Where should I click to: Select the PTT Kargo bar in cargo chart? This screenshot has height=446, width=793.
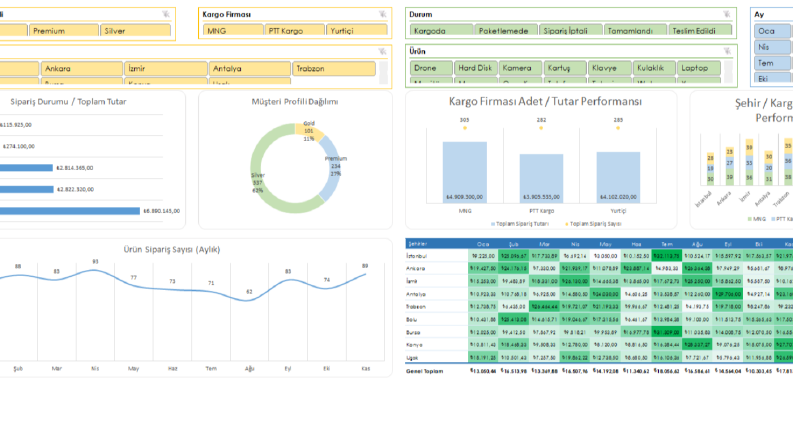click(541, 179)
